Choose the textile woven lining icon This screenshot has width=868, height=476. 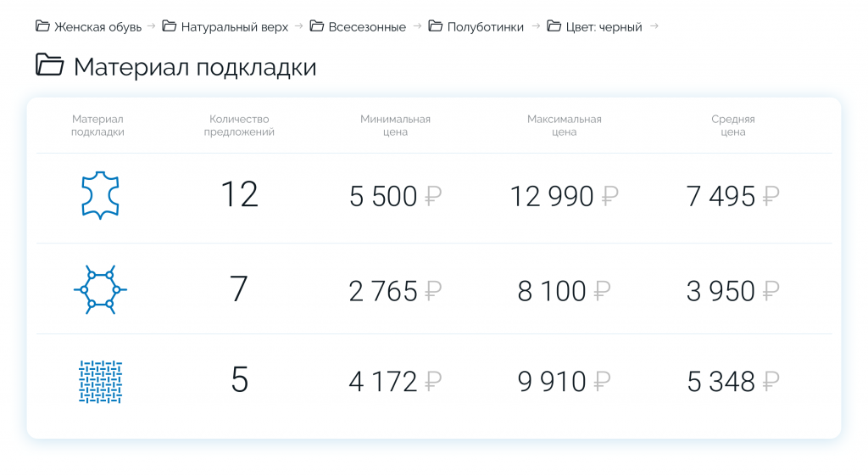[100, 382]
